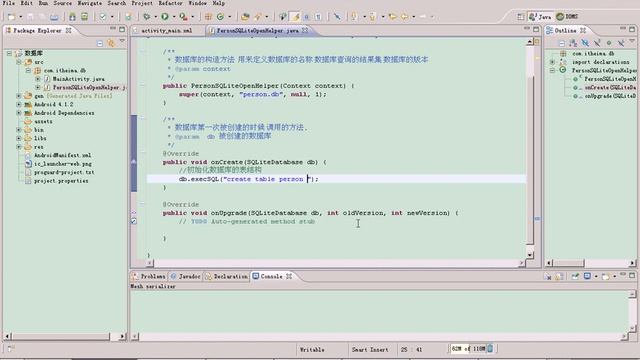Collapse the src folder node
The height and width of the screenshot is (360, 640).
19,62
